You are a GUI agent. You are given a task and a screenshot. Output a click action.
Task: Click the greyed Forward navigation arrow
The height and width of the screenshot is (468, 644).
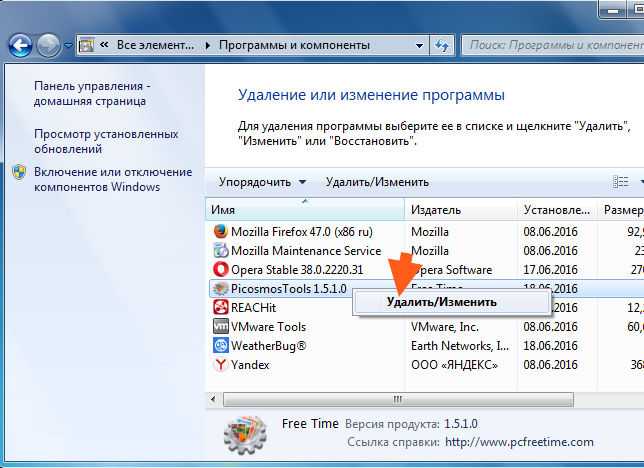pyautogui.click(x=48, y=45)
